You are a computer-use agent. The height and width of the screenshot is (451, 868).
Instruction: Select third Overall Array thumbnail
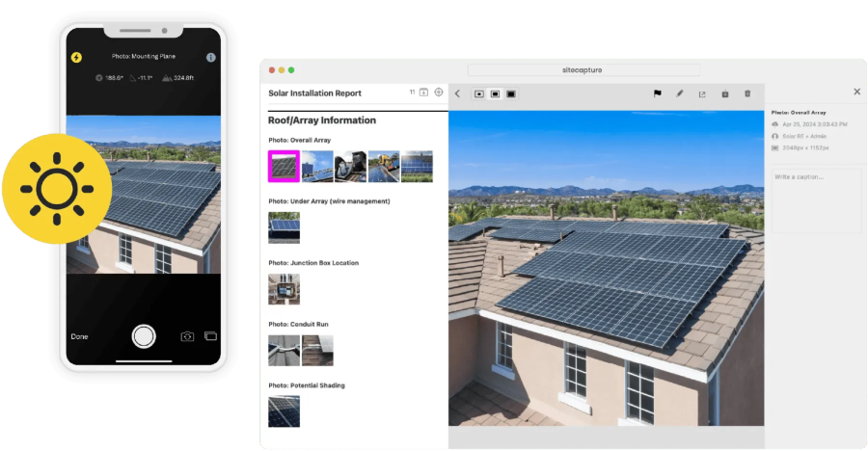point(350,166)
